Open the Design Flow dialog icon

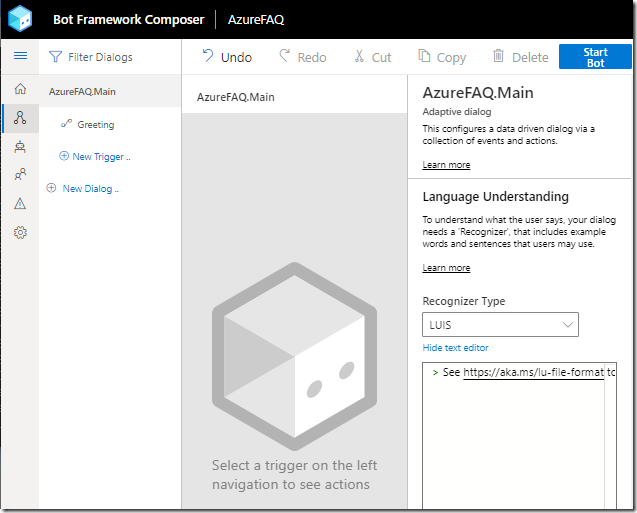[x=20, y=118]
